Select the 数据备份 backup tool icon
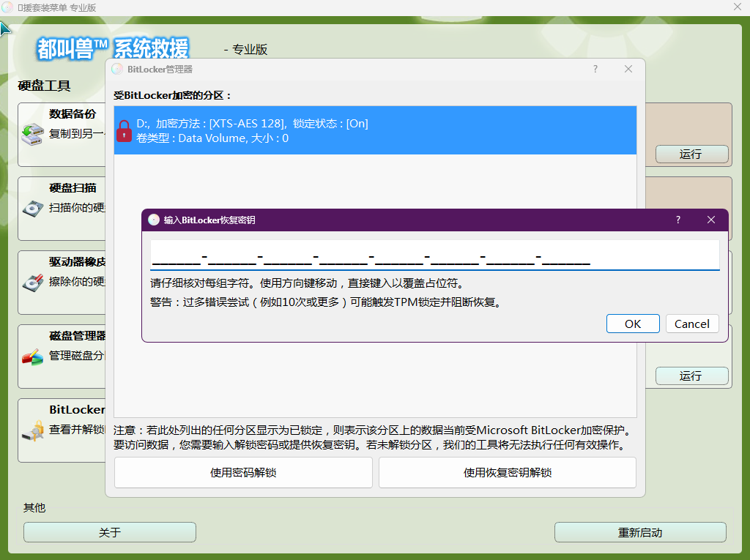 [34, 132]
